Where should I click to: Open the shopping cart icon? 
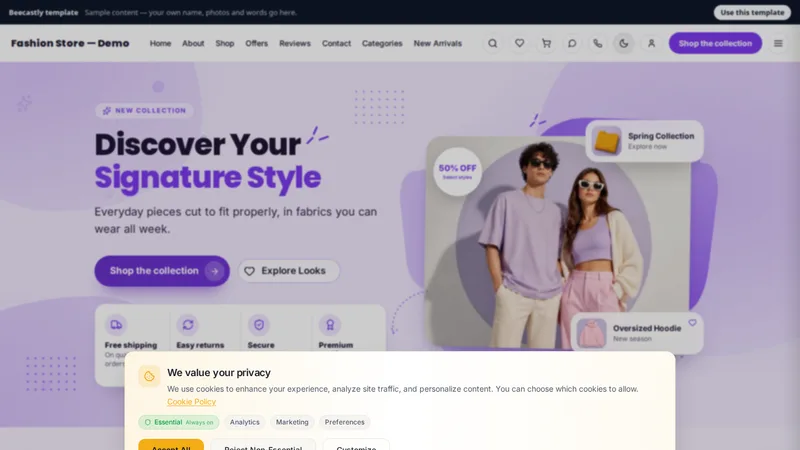[x=546, y=43]
